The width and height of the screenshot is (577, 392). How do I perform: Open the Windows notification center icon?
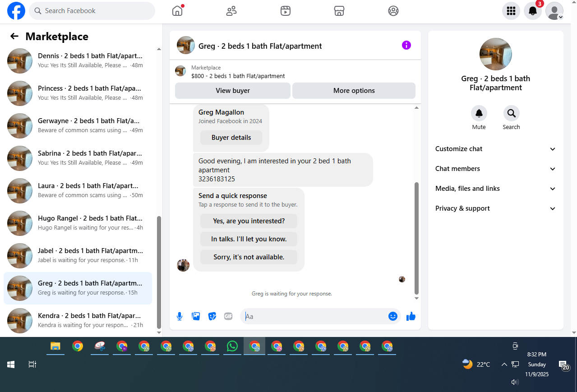coord(564,365)
